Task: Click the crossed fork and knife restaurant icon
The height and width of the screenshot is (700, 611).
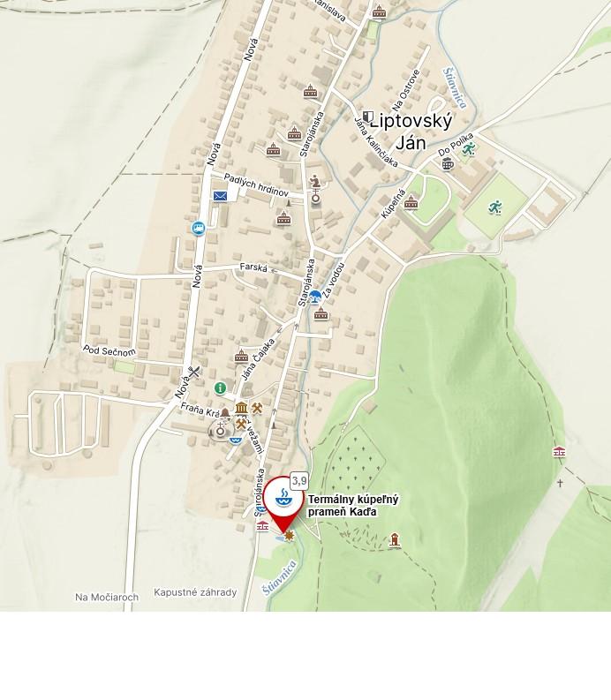Action: pyautogui.click(x=193, y=372)
